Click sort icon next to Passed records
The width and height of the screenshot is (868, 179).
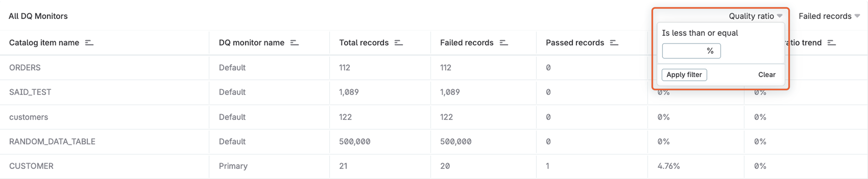[614, 43]
